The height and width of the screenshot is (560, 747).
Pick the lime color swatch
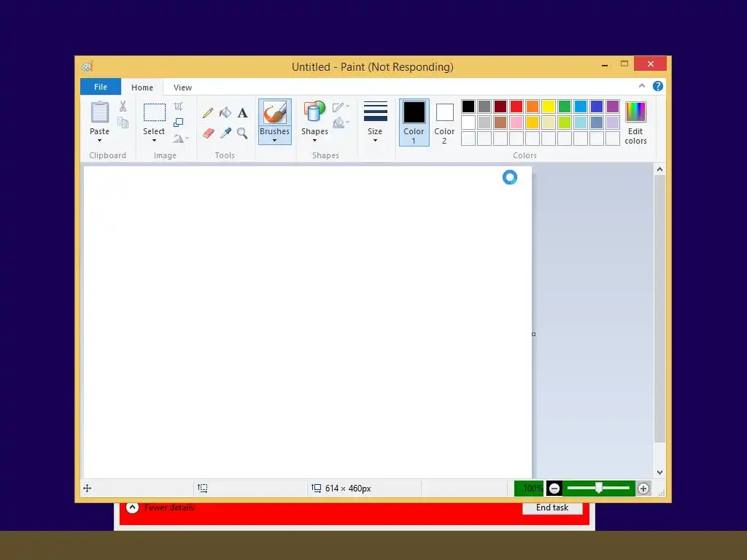coord(565,122)
